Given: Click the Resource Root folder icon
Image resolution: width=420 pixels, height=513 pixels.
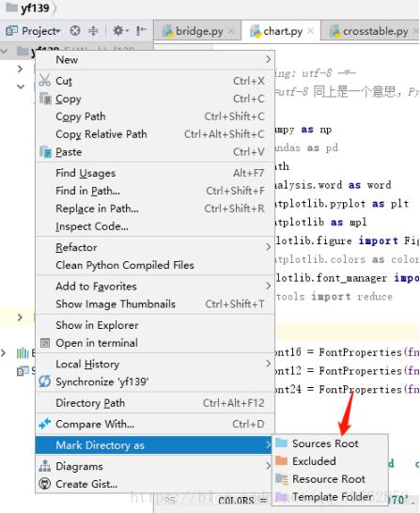Looking at the screenshot, I should click(x=282, y=478).
